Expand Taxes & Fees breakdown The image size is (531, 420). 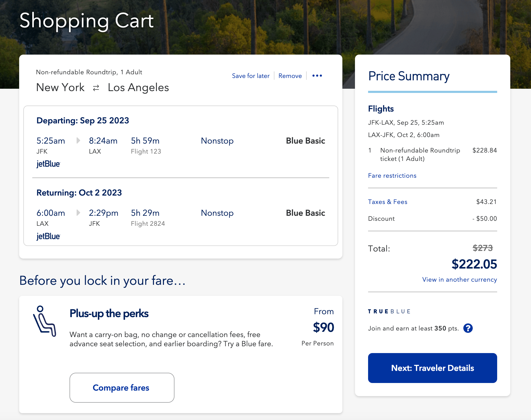click(x=387, y=202)
